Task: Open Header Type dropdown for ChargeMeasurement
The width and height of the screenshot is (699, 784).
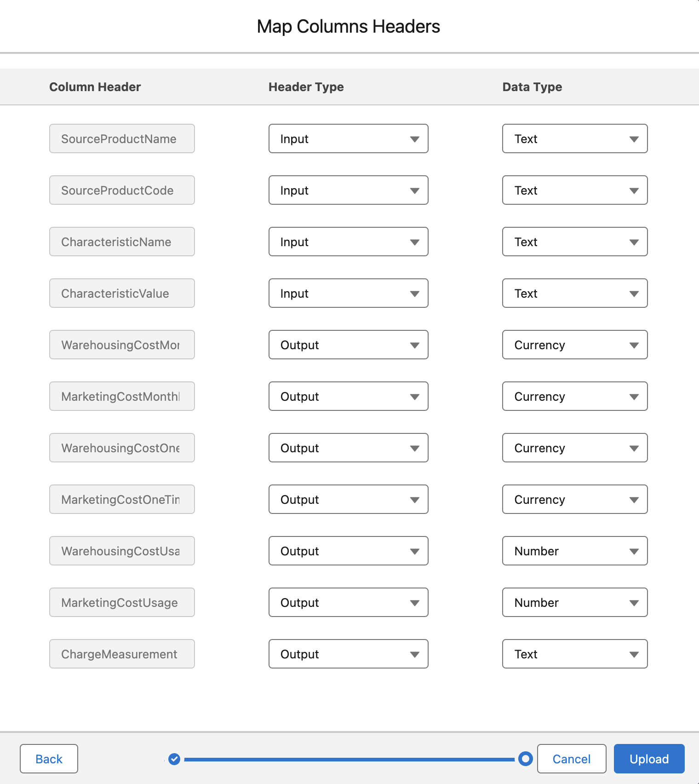Action: pos(349,654)
